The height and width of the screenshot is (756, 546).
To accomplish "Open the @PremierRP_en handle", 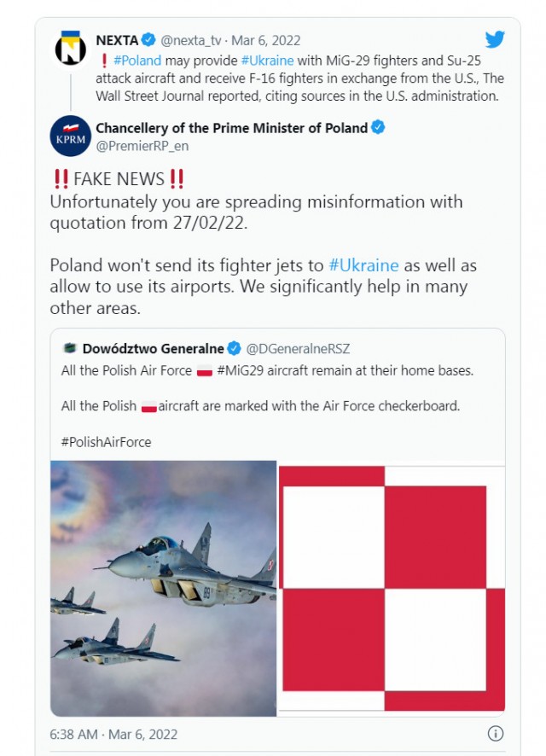I will point(142,146).
